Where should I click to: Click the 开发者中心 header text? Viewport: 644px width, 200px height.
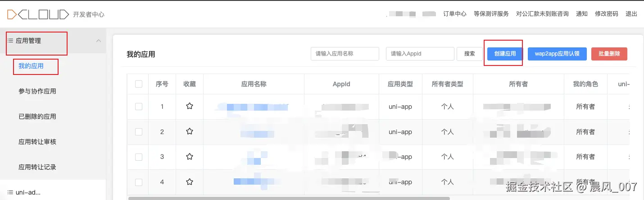pyautogui.click(x=89, y=14)
